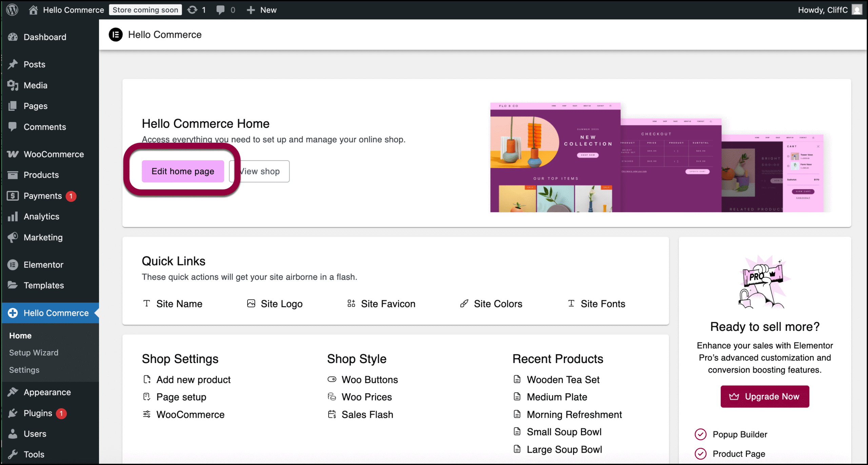The width and height of the screenshot is (868, 465).
Task: Open WooCommerce shop settings link
Action: tap(184, 415)
